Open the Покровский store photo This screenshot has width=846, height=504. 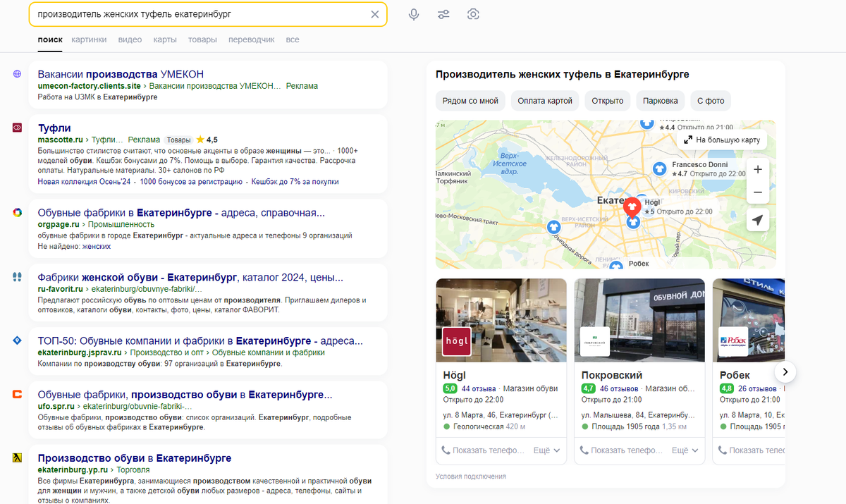coord(639,320)
